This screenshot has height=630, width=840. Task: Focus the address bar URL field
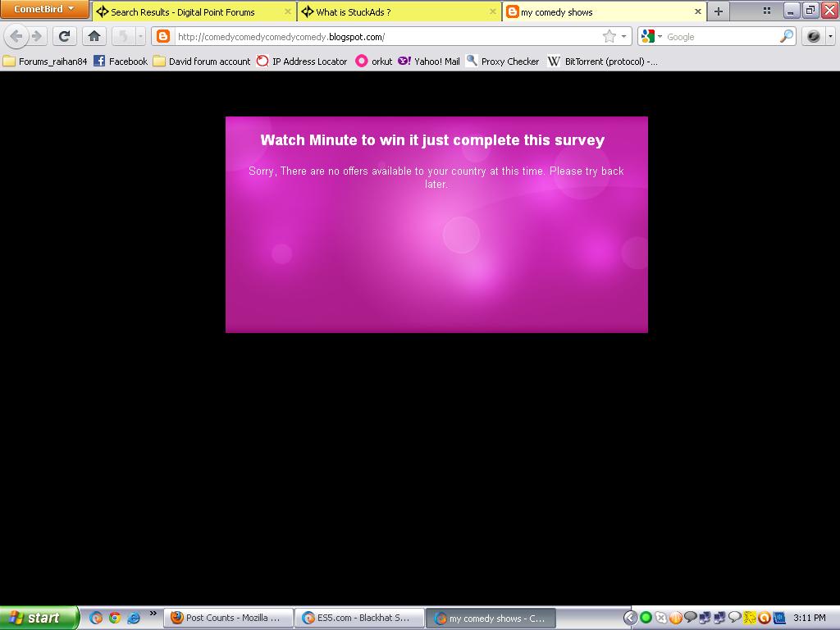click(386, 36)
